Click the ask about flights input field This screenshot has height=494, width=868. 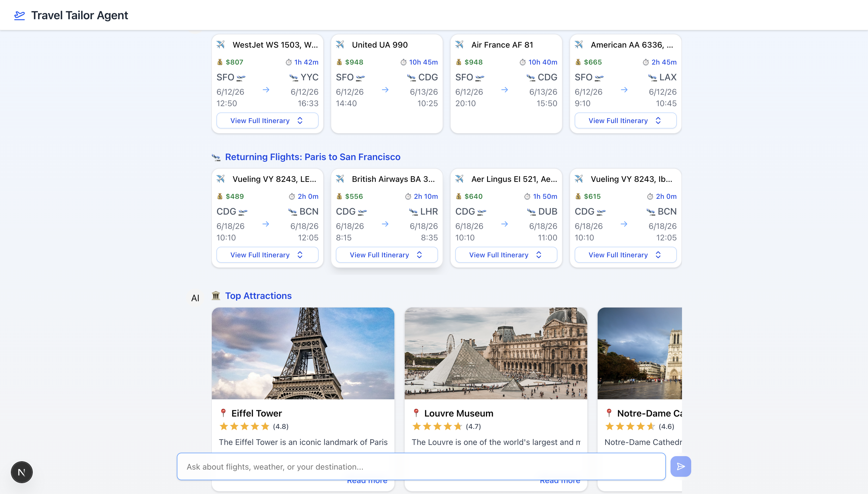(421, 466)
